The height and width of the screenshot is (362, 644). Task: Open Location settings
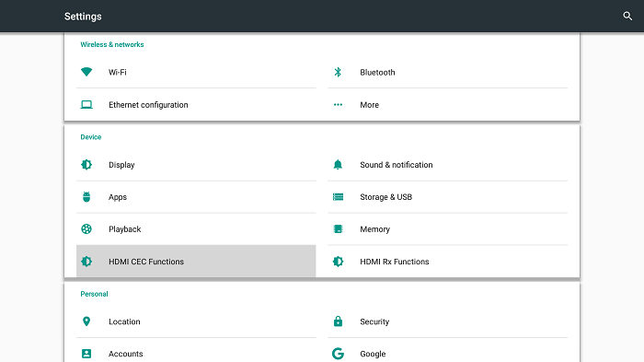point(196,321)
